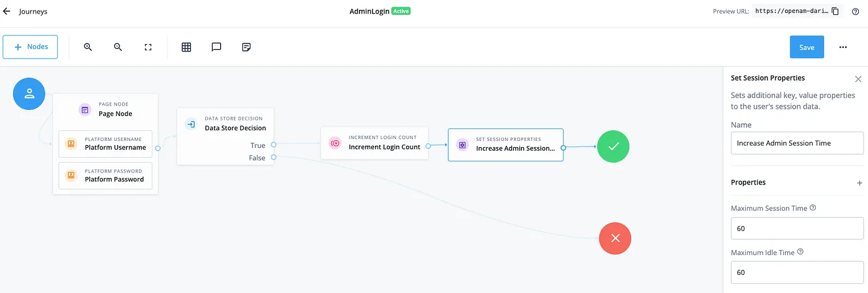The image size is (868, 293).
Task: Click the Properties section heading
Action: pos(748,183)
